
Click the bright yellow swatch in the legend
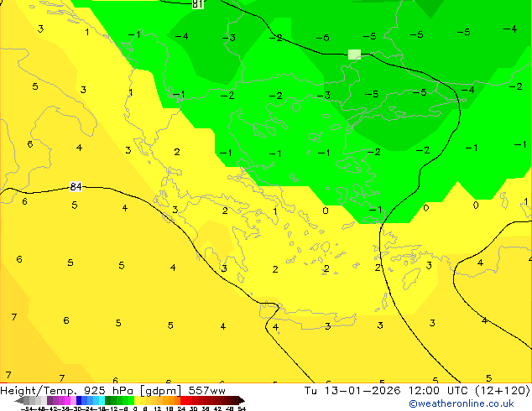tap(137, 400)
